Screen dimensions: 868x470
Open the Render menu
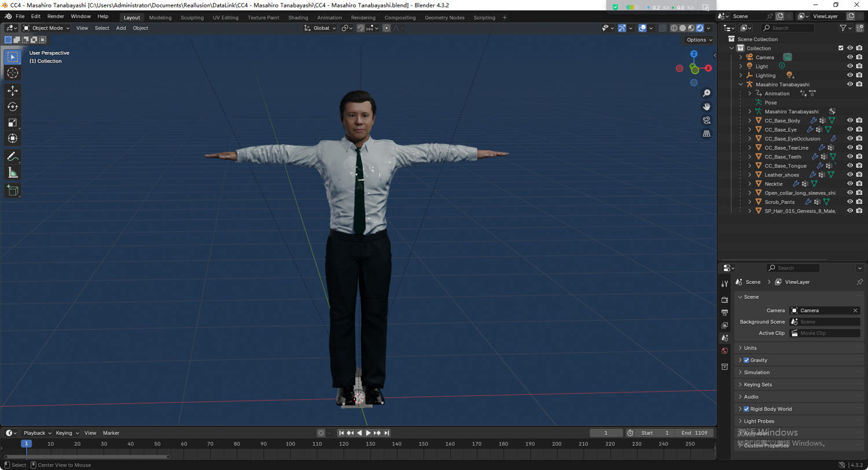56,17
